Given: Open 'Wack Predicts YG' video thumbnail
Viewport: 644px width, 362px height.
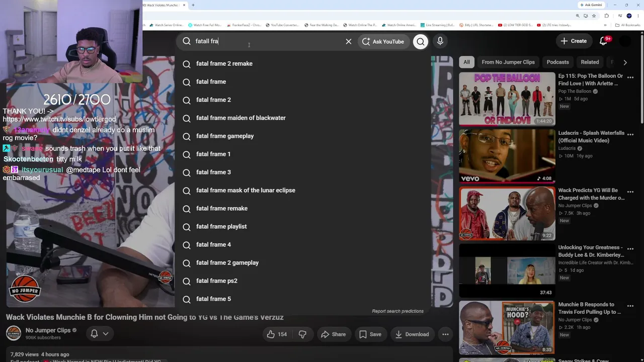Looking at the screenshot, I should click(507, 213).
